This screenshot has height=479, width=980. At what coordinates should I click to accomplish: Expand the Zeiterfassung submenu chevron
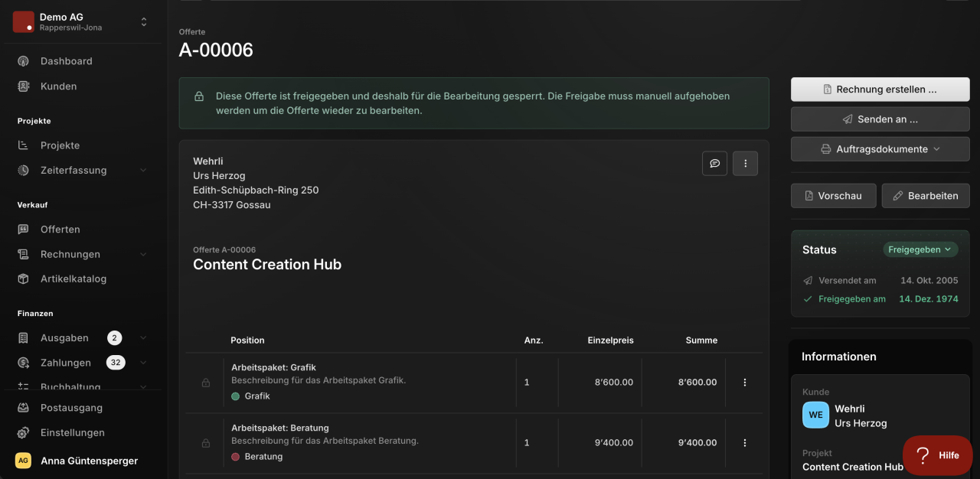coord(143,171)
